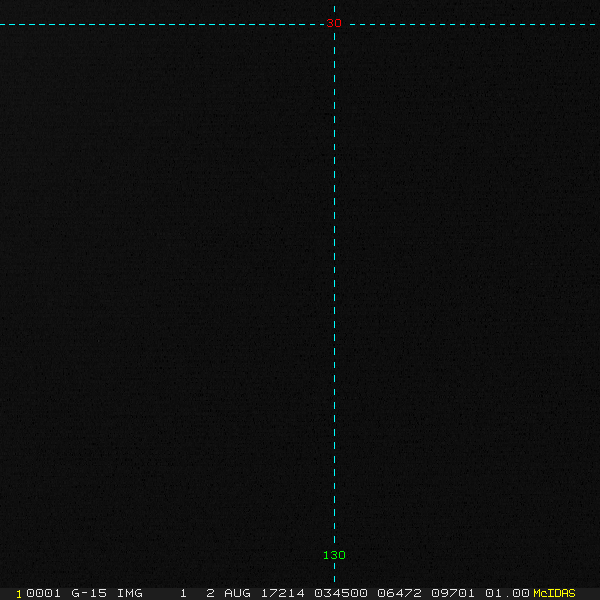Click the 06472 value in status bar

(x=399, y=593)
